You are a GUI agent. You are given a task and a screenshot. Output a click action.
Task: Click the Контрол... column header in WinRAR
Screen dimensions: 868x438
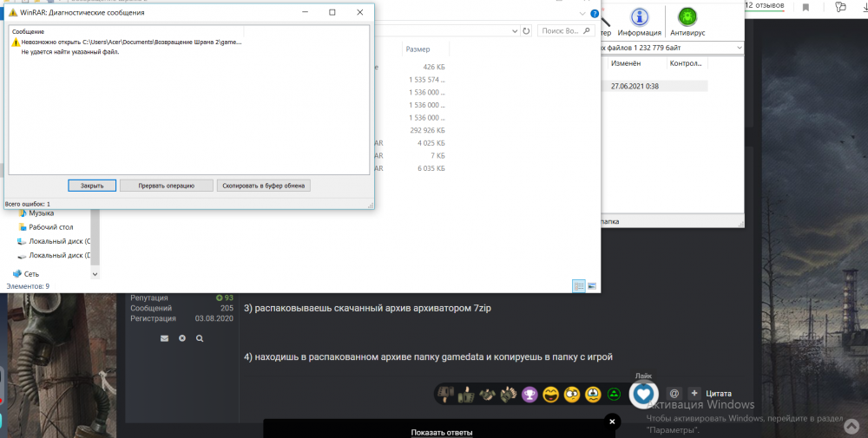(x=686, y=63)
